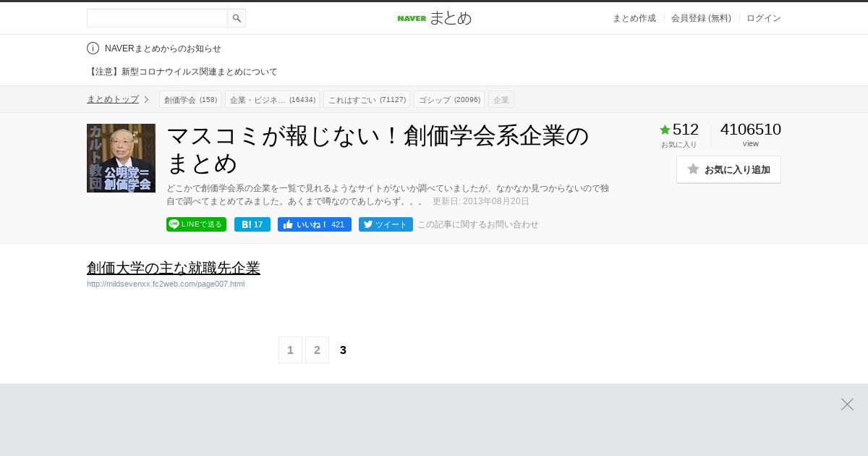Select the 企業・ビジネ… (16434) tag
Screen dimensions: 868x456
(272, 99)
